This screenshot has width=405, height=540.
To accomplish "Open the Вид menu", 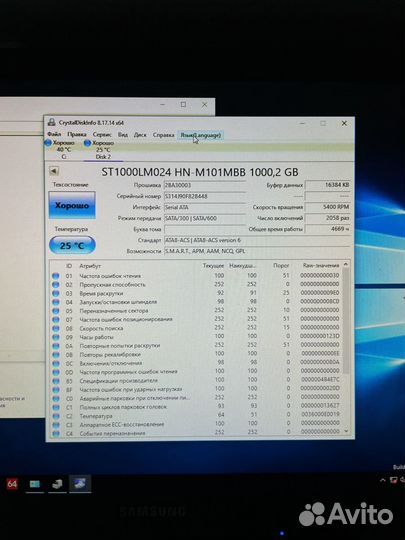I will pos(123,135).
